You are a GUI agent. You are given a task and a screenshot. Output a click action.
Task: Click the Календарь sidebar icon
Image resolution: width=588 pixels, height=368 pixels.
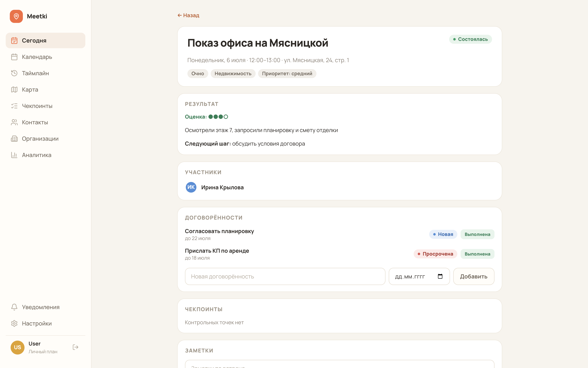pyautogui.click(x=14, y=57)
